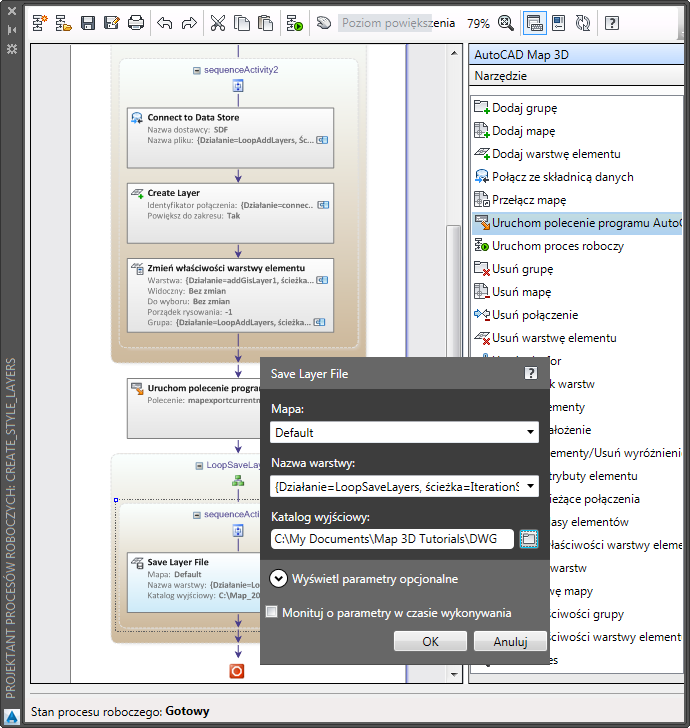Select Usuń połączenie activity
Viewport: 690px width, 728px height.
click(x=577, y=315)
